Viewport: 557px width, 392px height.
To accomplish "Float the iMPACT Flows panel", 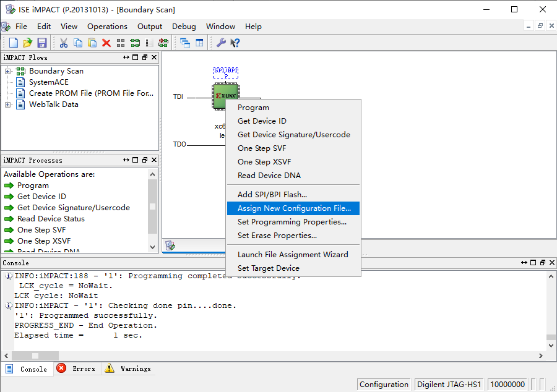I will pyautogui.click(x=144, y=58).
